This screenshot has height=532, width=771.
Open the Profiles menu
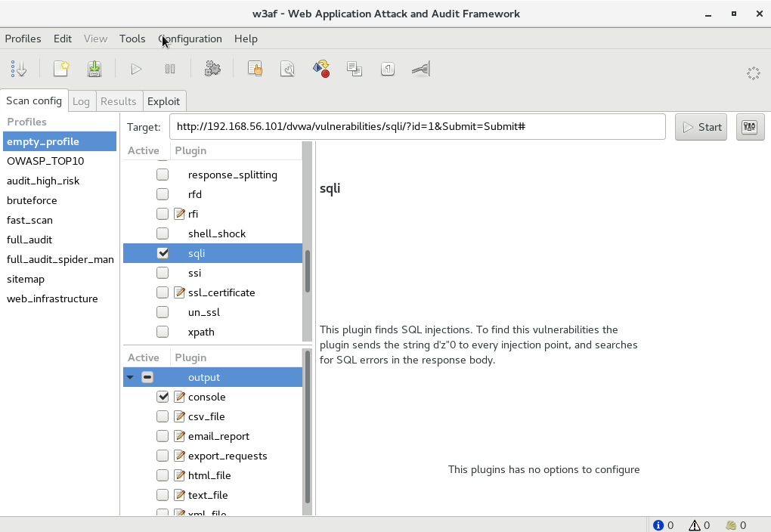pyautogui.click(x=23, y=39)
